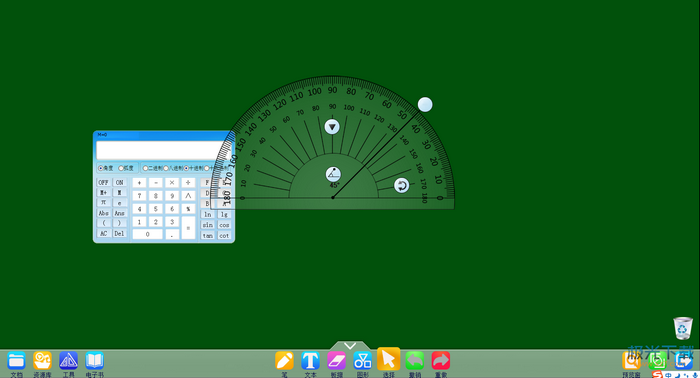Click the green Undo arrow

click(415, 361)
